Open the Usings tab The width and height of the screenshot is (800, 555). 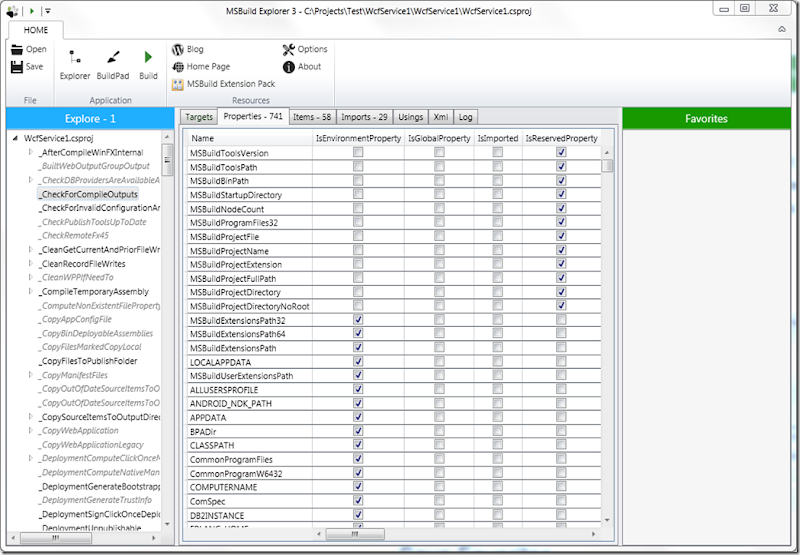tap(411, 117)
